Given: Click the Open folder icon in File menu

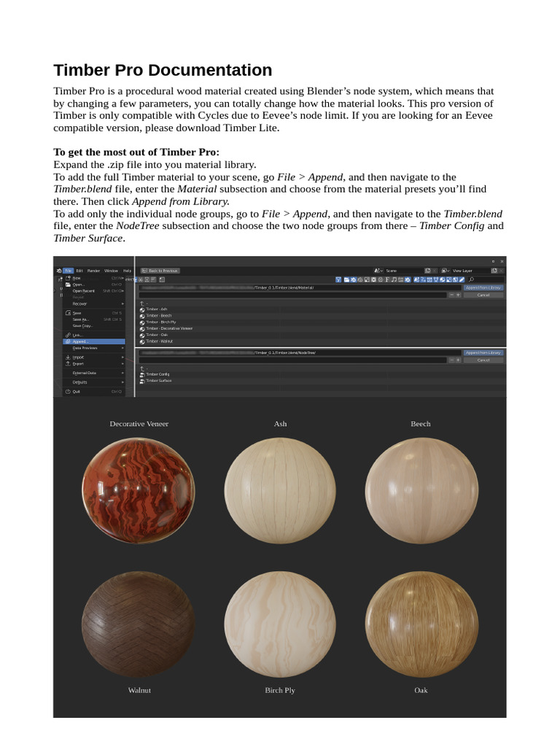Looking at the screenshot, I should point(68,285).
